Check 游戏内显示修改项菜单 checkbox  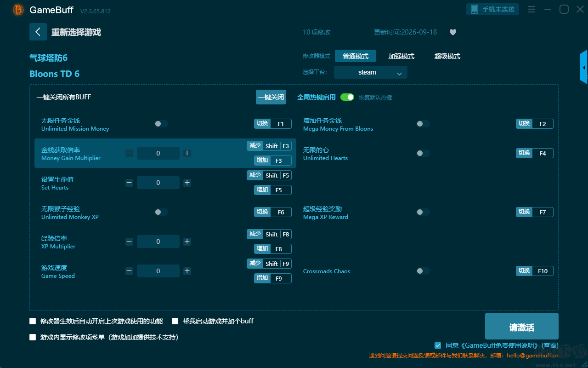(x=33, y=337)
